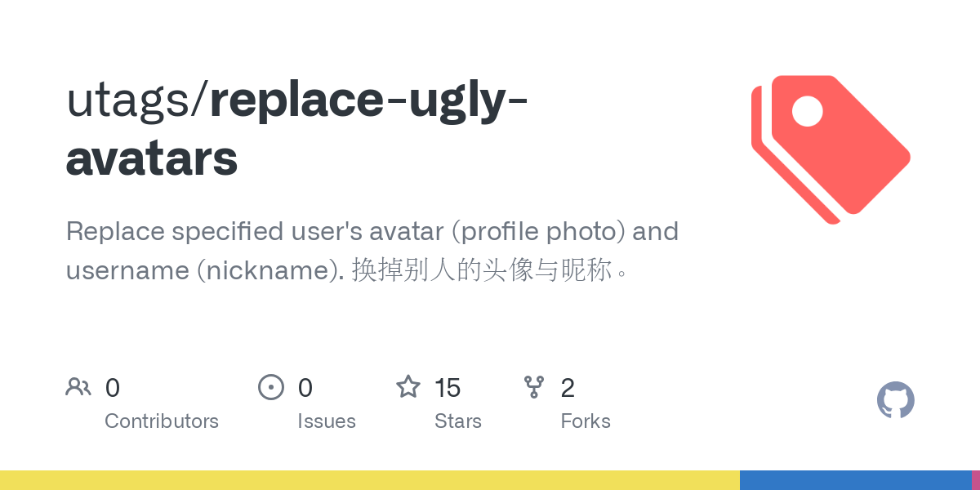Click the blue language bar segment
Viewport: 980px width, 490px height.
(x=856, y=480)
